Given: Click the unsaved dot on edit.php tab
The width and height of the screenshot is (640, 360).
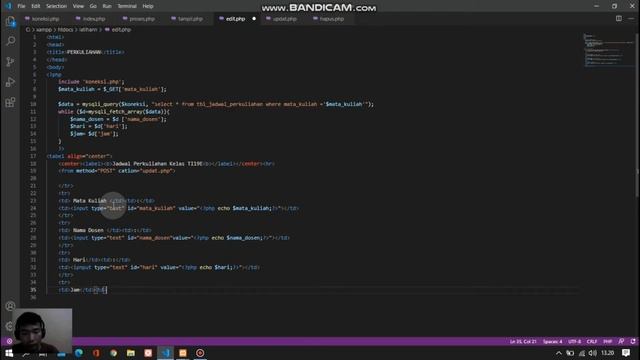Looking at the screenshot, I should (x=254, y=19).
